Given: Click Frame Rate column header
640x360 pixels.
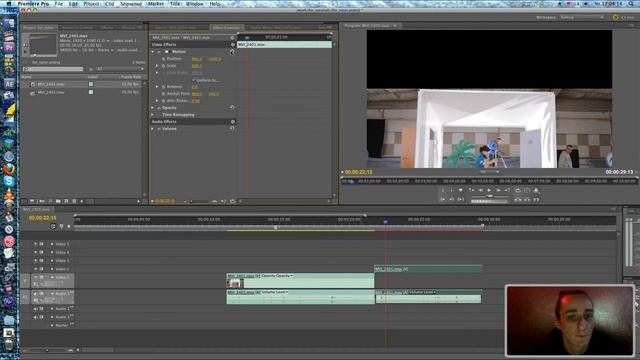Looking at the screenshot, I should point(131,77).
